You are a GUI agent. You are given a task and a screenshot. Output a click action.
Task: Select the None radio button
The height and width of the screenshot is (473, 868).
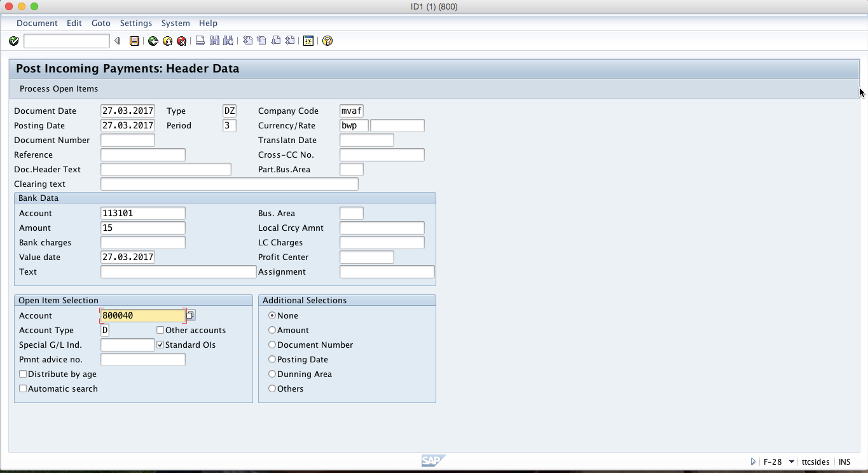[272, 315]
